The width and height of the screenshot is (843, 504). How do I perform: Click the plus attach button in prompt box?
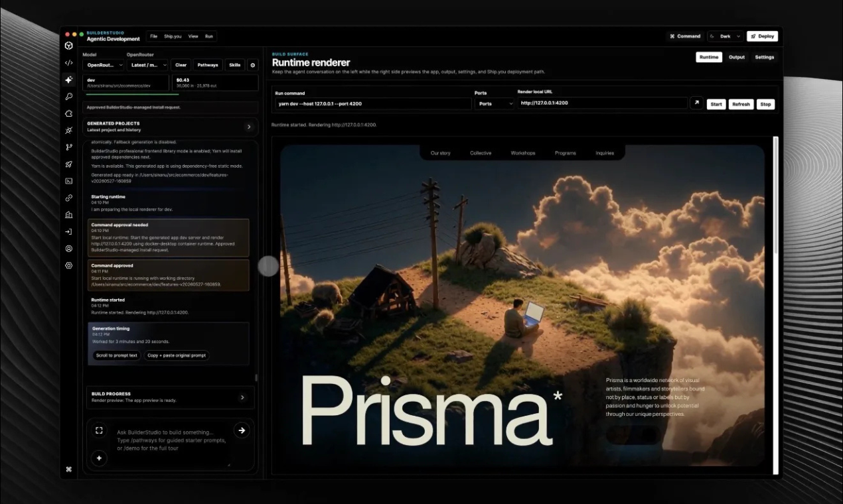click(x=99, y=458)
